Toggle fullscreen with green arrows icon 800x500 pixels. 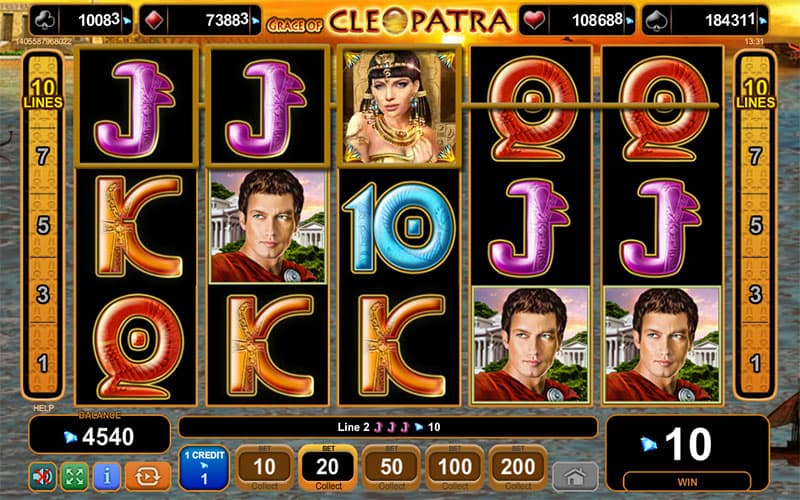(74, 477)
